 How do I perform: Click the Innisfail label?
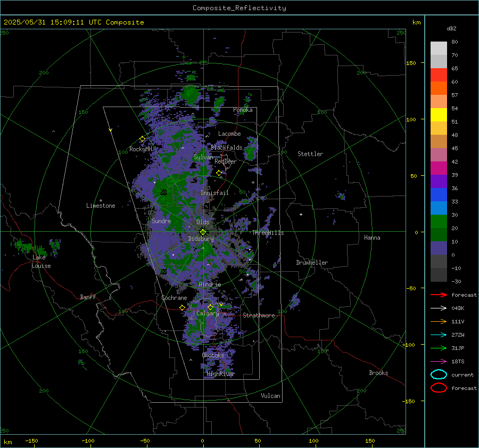(x=214, y=193)
